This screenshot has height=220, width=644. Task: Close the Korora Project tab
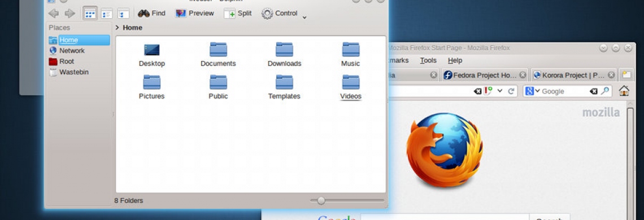(611, 75)
